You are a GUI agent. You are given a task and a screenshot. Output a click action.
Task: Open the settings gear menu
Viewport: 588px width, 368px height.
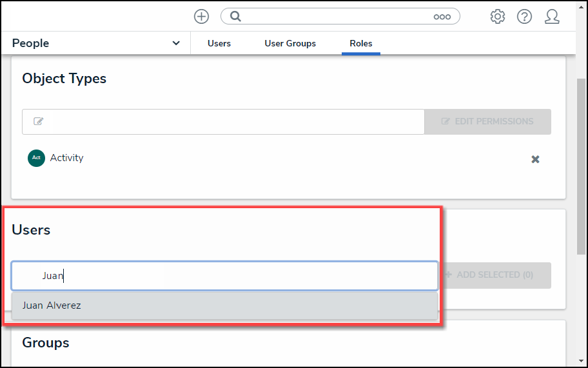(497, 17)
